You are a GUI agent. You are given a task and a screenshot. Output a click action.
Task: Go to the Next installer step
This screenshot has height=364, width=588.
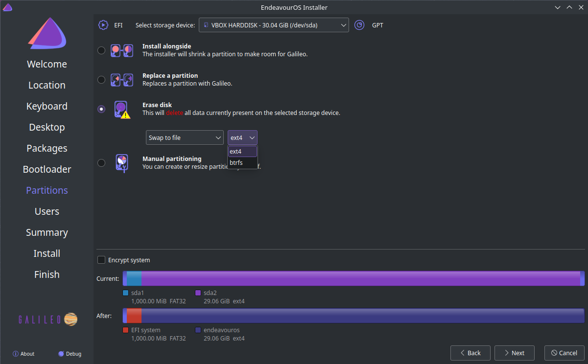tap(514, 353)
